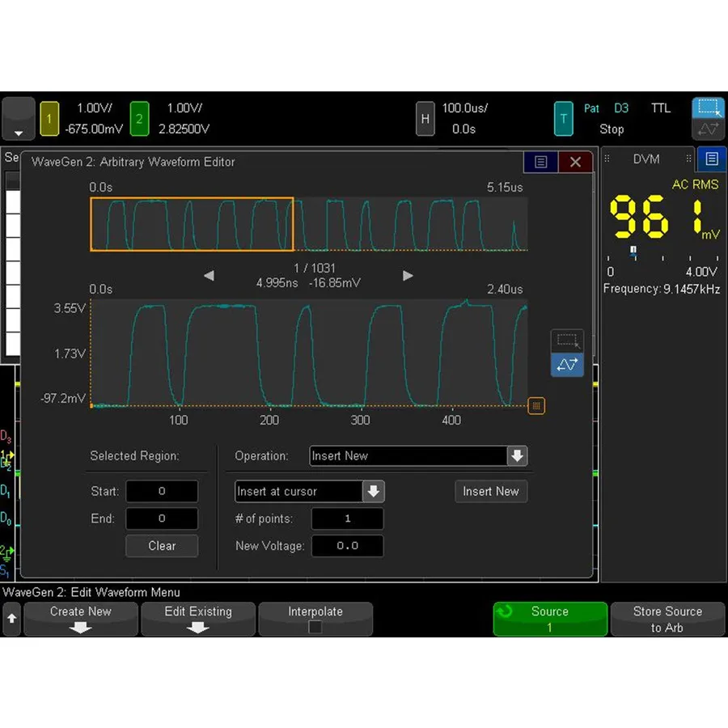Click the horizontal timebase H icon

point(425,118)
